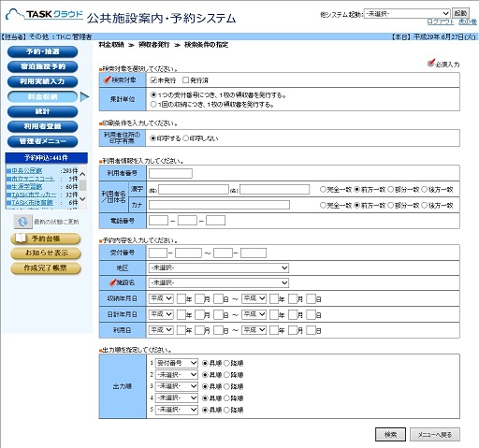Click the refresh icon beside 最新の状態に更新
Screen dimensions: 479x448
coord(22,222)
